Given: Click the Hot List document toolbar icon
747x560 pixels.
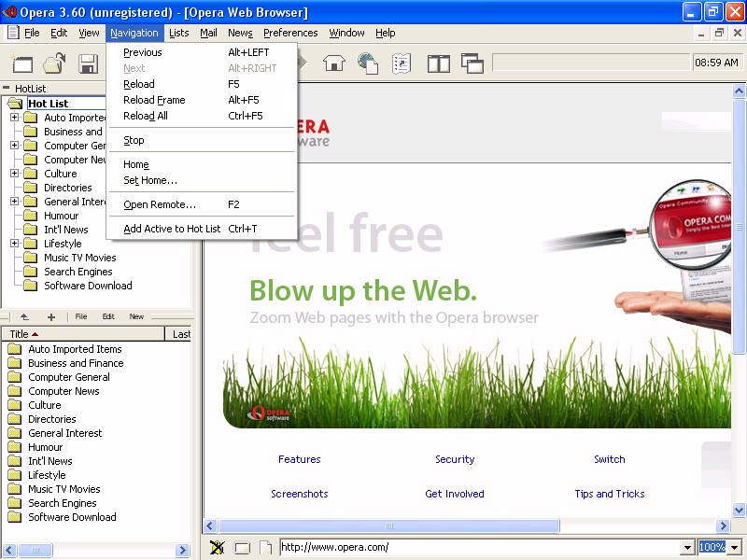Looking at the screenshot, I should tap(402, 63).
